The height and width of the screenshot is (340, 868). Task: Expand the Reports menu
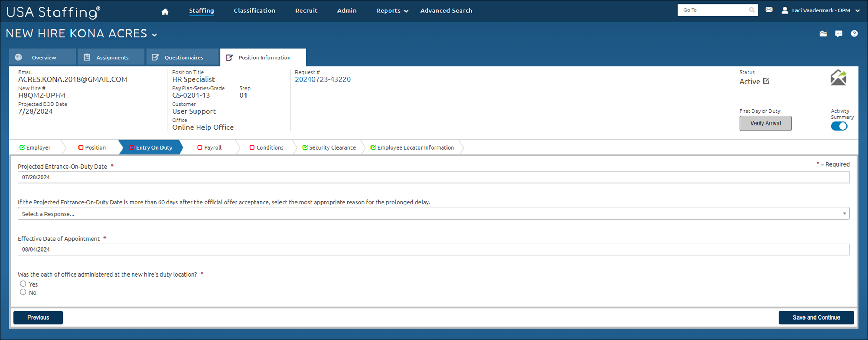tap(392, 11)
